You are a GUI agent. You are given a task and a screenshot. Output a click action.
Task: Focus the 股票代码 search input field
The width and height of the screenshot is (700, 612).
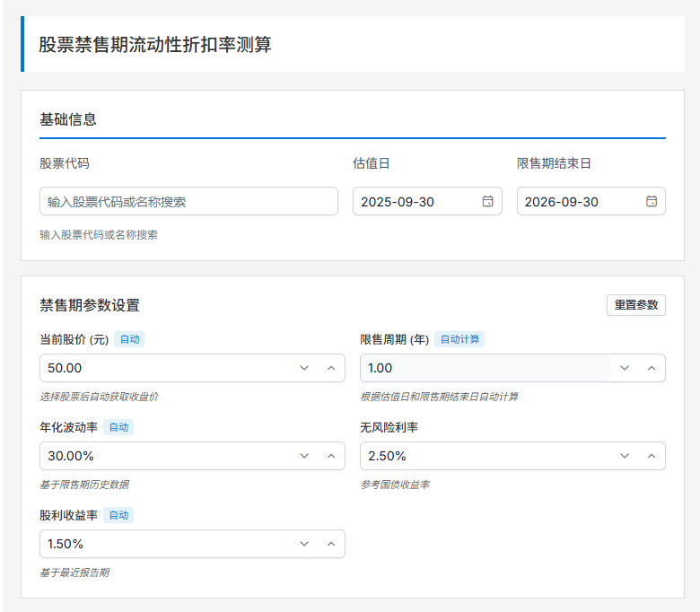188,201
